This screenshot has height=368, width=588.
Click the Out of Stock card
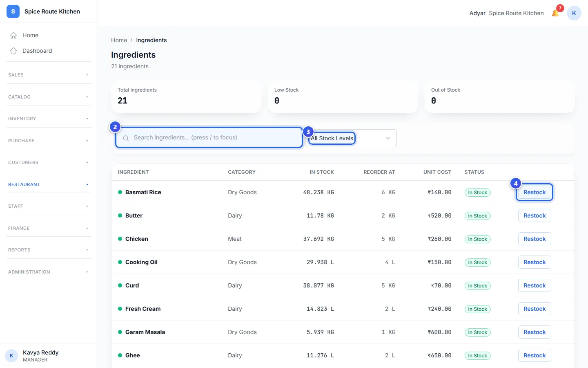(500, 96)
